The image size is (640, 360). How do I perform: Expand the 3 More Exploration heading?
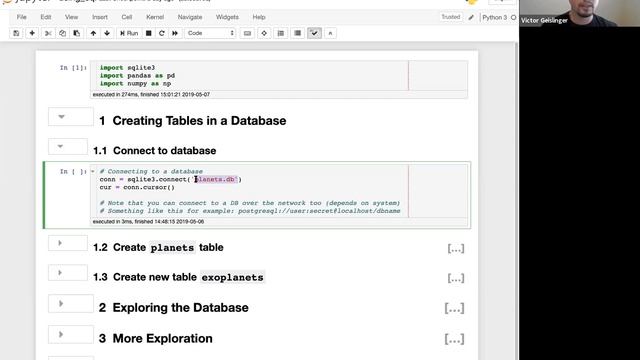click(x=61, y=335)
